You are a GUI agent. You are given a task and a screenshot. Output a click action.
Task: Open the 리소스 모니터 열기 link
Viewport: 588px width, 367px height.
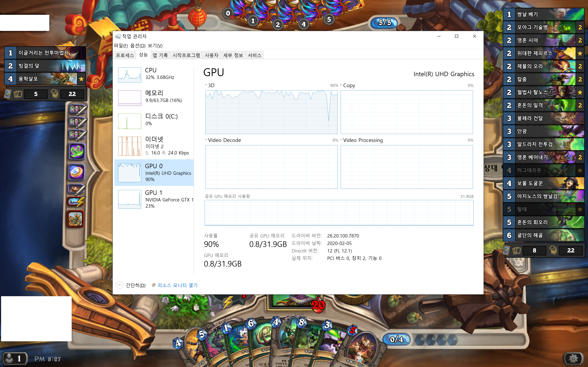[177, 285]
